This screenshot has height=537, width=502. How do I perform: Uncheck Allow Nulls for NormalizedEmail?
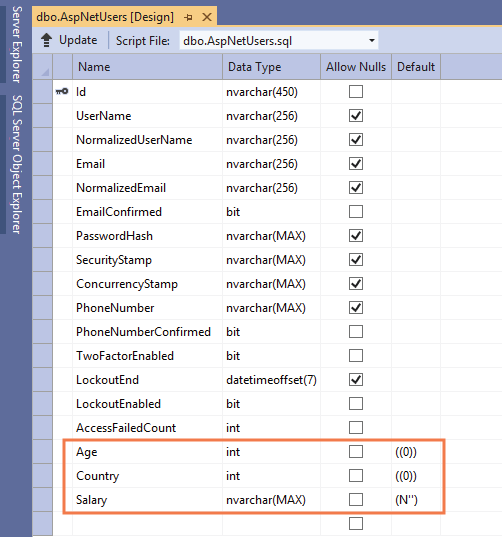(x=356, y=187)
